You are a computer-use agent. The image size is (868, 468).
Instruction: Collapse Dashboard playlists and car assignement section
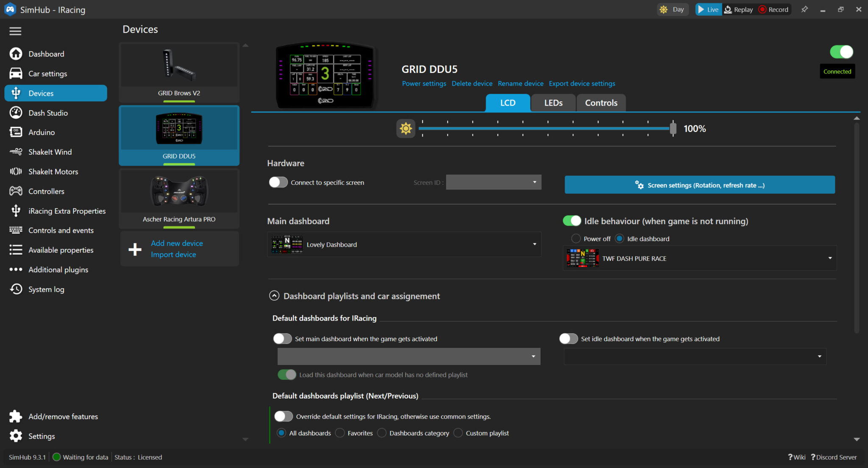point(274,295)
